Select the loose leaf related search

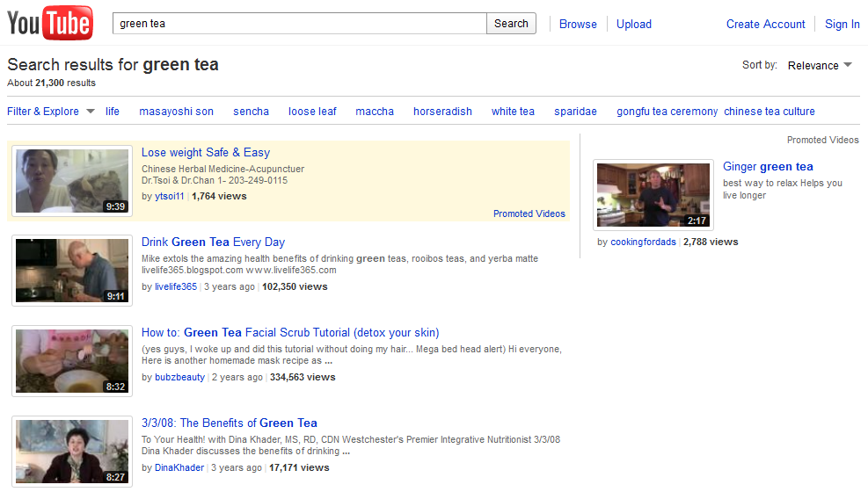[312, 111]
